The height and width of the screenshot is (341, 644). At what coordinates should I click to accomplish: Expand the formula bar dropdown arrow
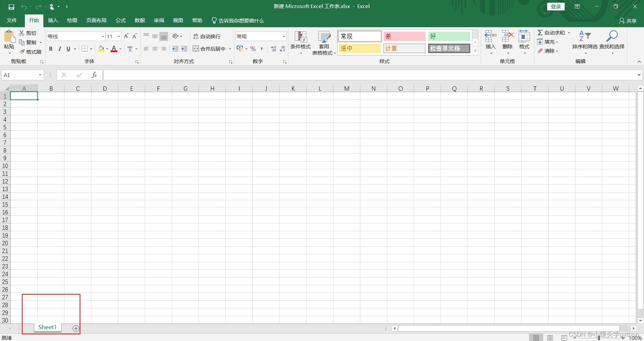pos(639,75)
